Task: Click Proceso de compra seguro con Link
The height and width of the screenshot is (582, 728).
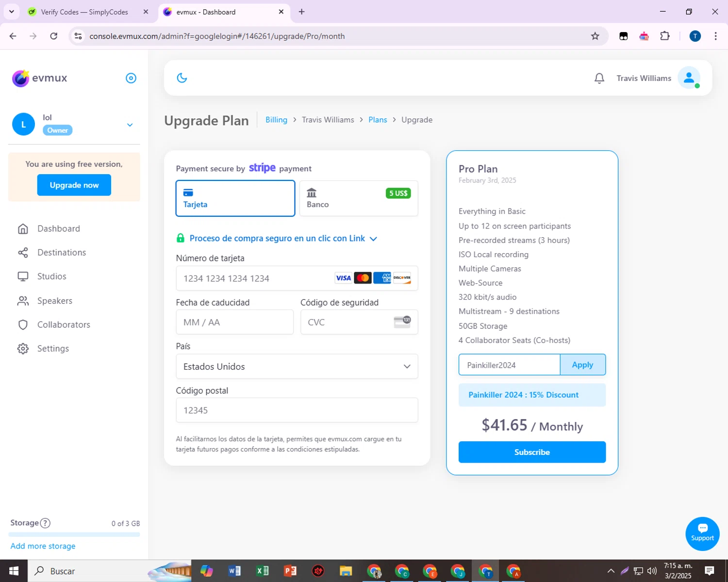Action: coord(277,238)
